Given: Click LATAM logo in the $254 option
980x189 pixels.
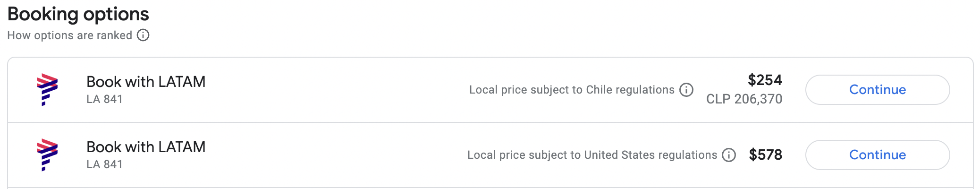Looking at the screenshot, I should click(47, 90).
